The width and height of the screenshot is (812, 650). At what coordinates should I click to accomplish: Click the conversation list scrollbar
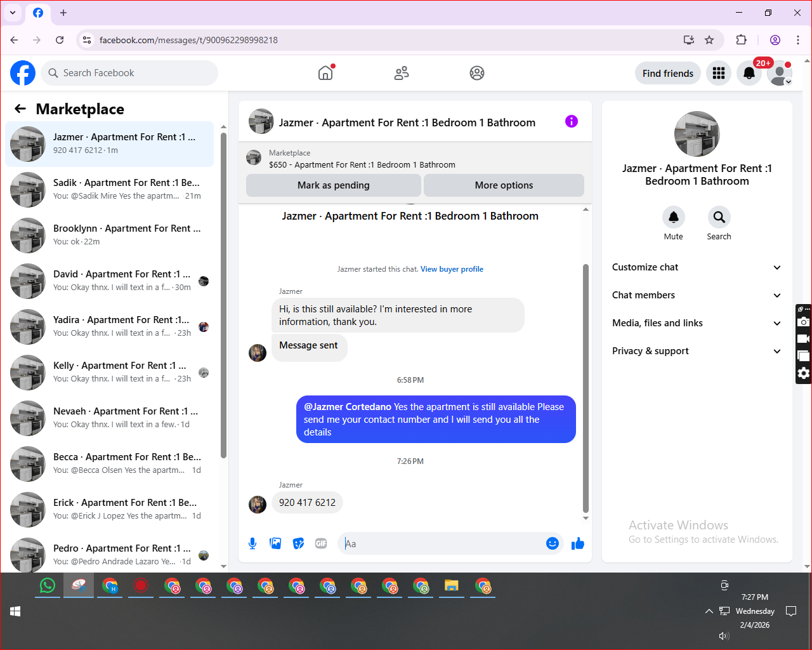pos(223,295)
